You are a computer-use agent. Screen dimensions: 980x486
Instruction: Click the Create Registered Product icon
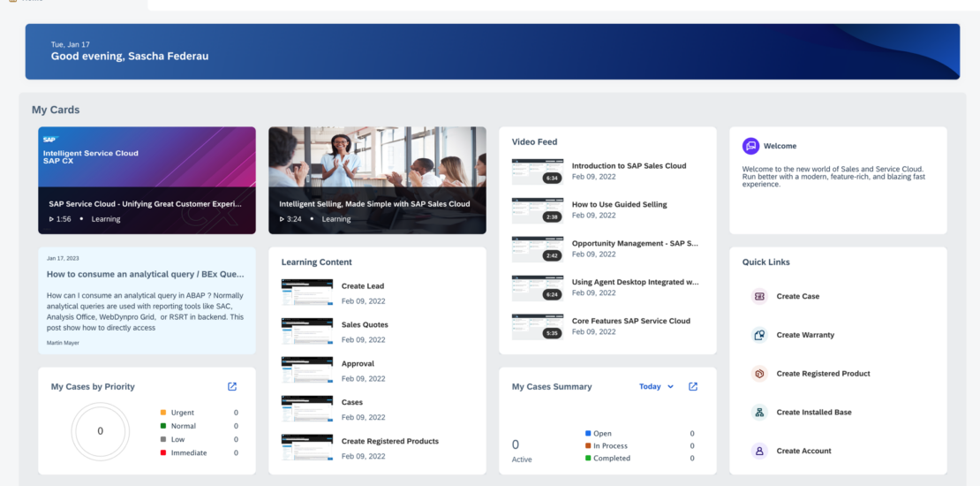click(x=758, y=374)
